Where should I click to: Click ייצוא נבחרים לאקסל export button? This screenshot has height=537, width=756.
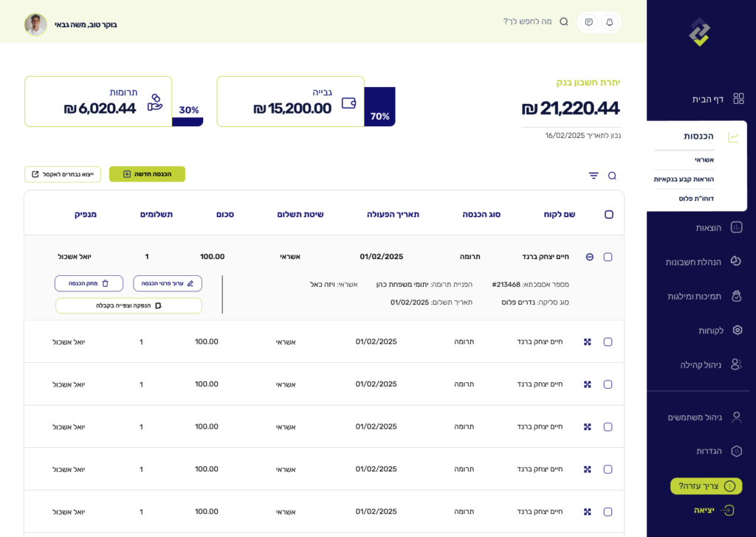tap(63, 174)
